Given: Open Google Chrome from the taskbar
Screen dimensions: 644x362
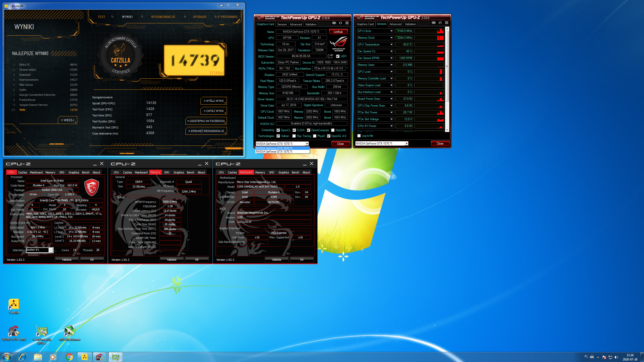Looking at the screenshot, I should pyautogui.click(x=69, y=357).
